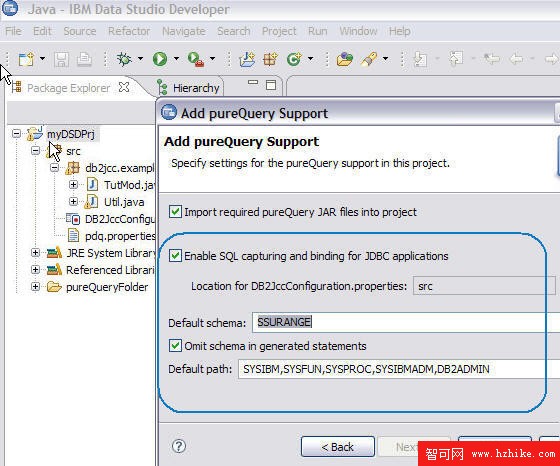
Task: Click the Run External Tools icon
Action: pos(196,59)
